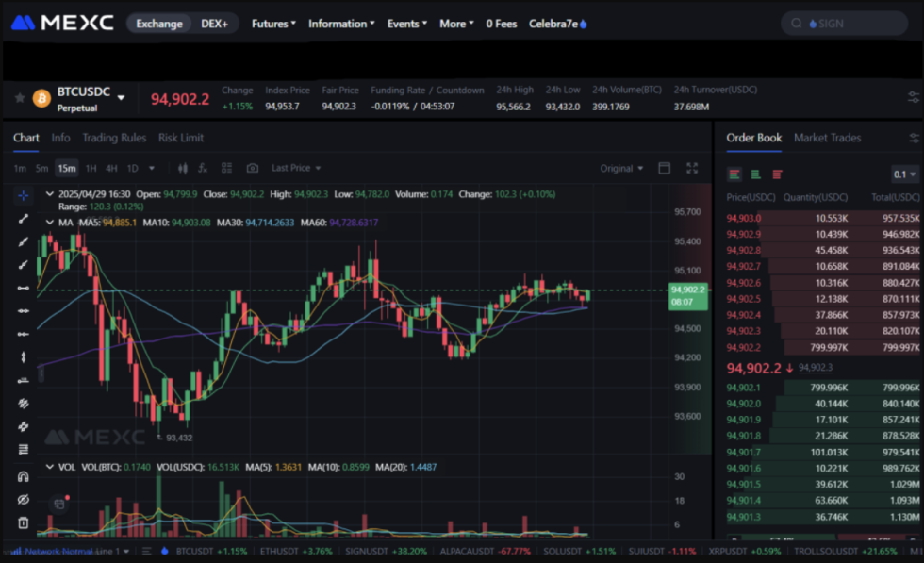
Task: Open the Trading Rules tab
Action: pyautogui.click(x=113, y=138)
